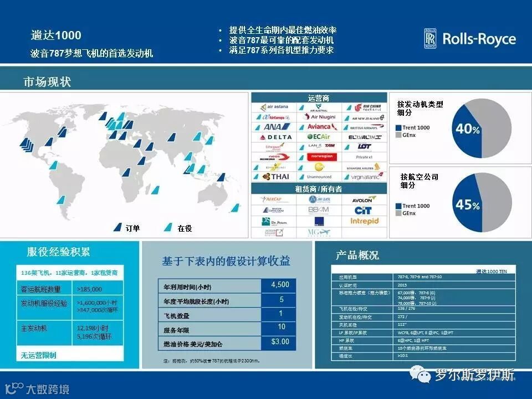The width and height of the screenshot is (532, 399).
Task: Click the Intrepid lessor logo
Action: (365, 221)
